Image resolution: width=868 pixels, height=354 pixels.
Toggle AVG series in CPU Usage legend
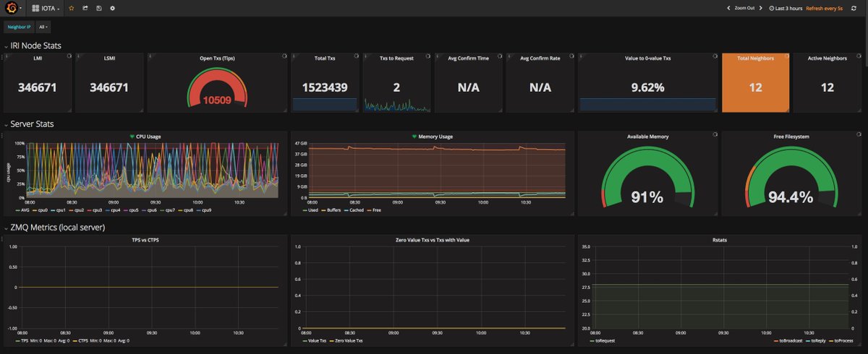click(x=24, y=210)
